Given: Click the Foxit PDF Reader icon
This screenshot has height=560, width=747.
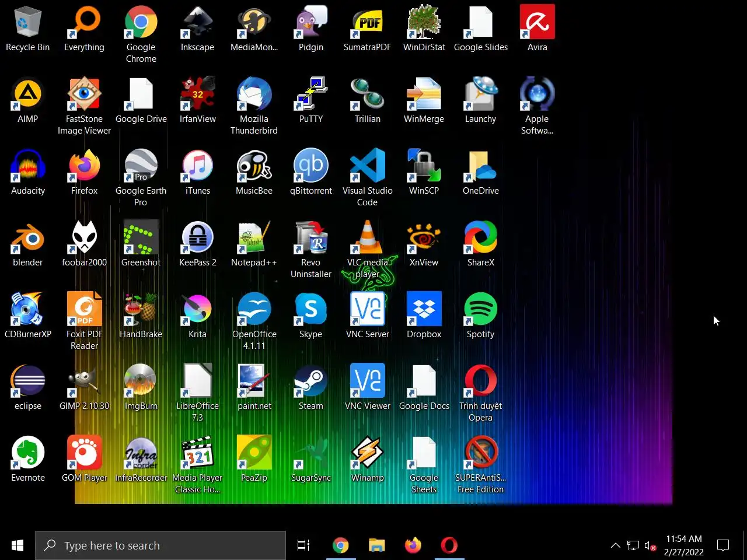Looking at the screenshot, I should 85,310.
